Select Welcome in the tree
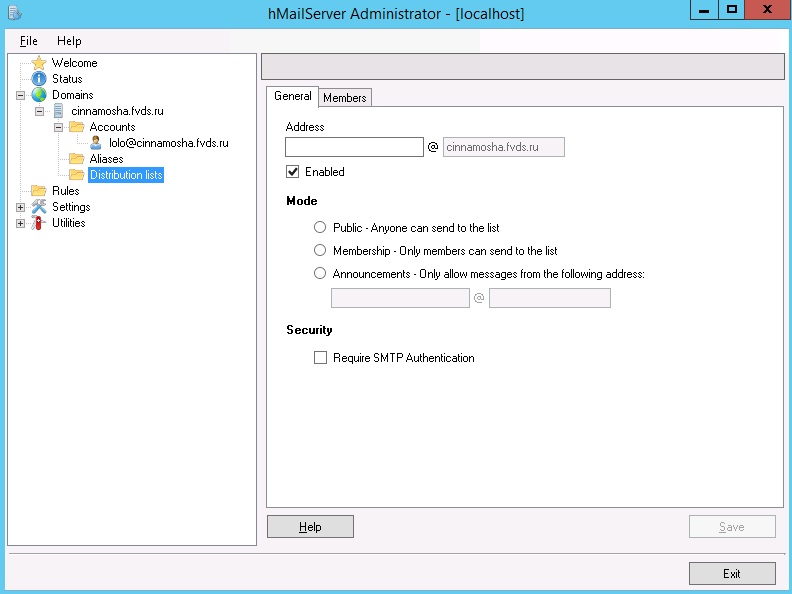792x594 pixels. [75, 63]
